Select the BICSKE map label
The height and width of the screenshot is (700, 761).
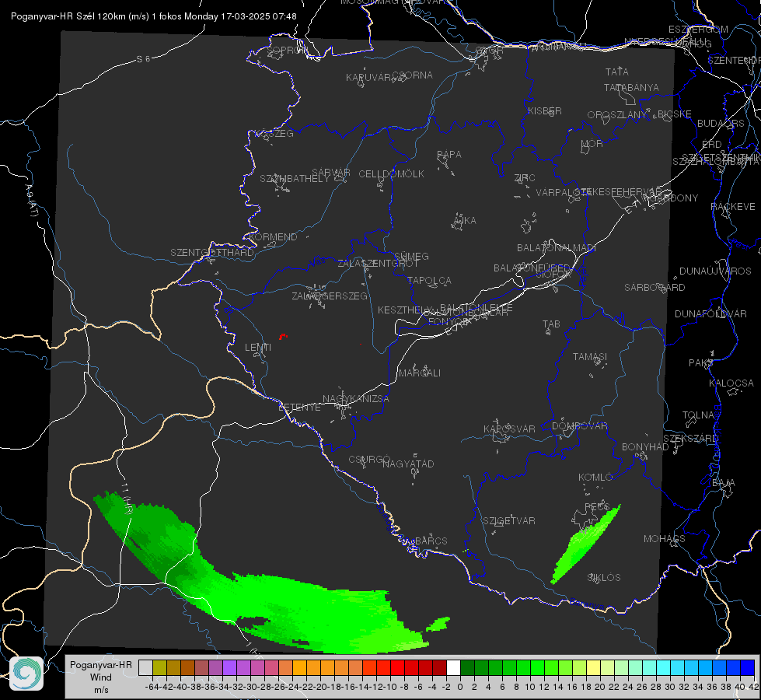tap(675, 114)
